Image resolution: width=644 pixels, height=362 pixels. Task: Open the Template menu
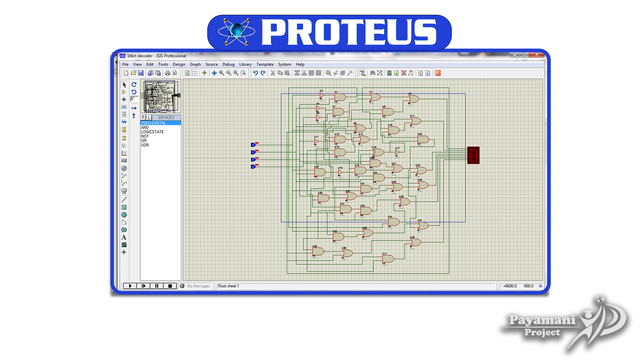265,64
